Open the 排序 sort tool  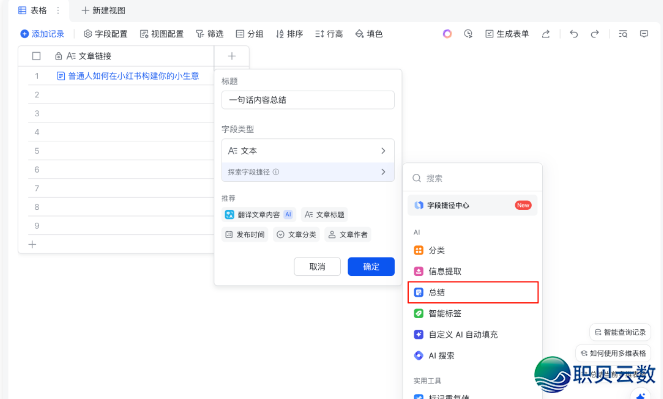(x=289, y=34)
